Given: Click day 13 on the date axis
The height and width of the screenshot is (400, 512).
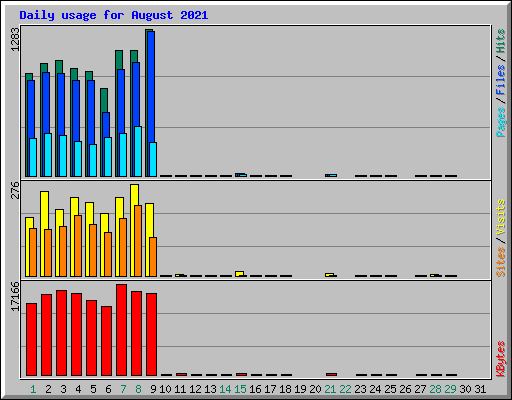Looking at the screenshot, I should click(x=210, y=389).
